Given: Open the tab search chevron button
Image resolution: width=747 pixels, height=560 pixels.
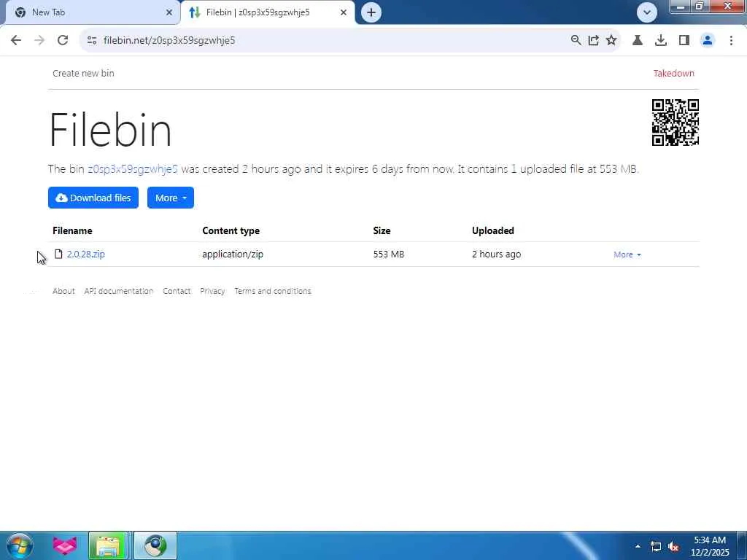Looking at the screenshot, I should (x=647, y=12).
